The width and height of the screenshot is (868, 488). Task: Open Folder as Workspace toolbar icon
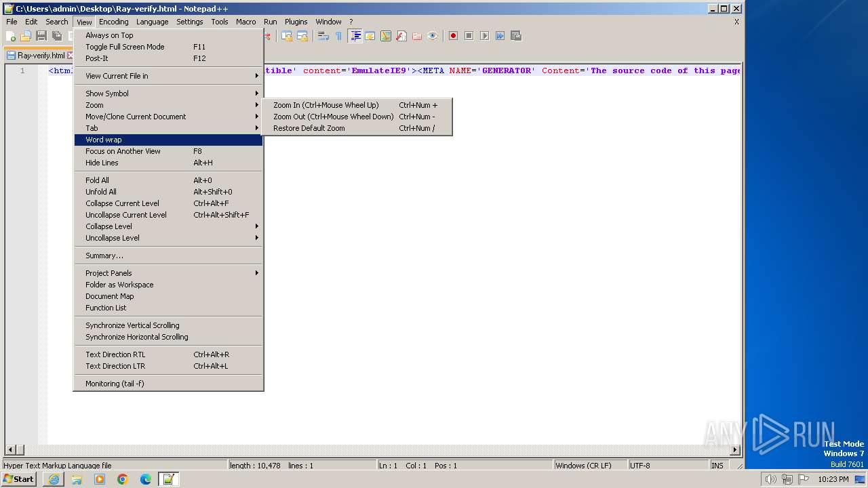pyautogui.click(x=417, y=36)
